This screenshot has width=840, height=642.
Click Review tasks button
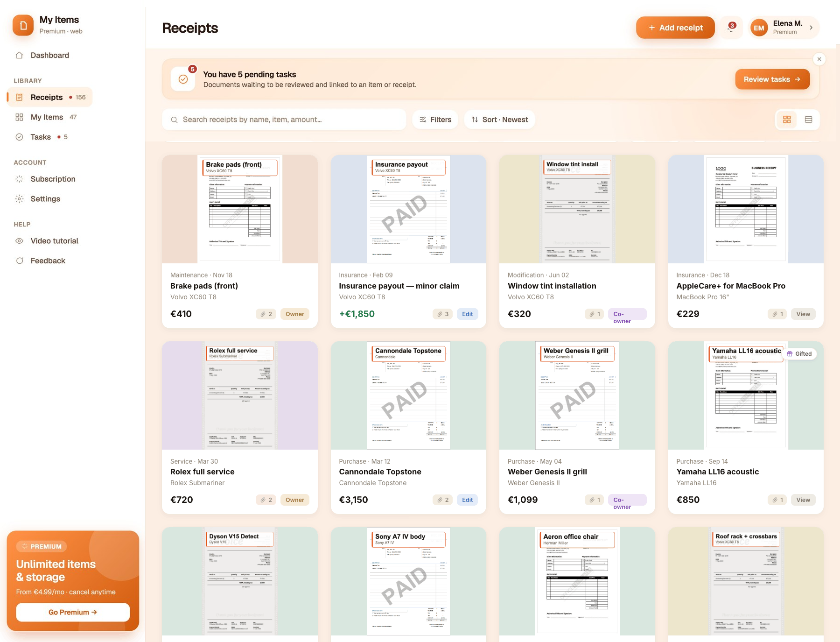[772, 79]
